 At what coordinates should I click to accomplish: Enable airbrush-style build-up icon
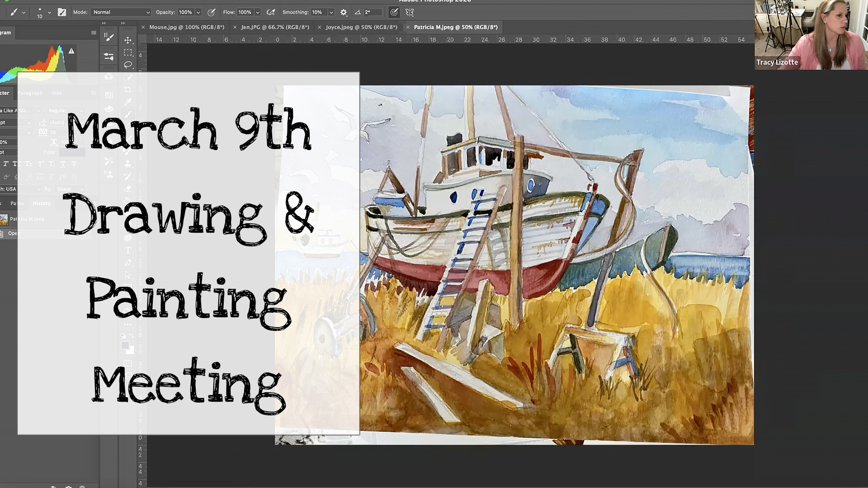click(271, 12)
